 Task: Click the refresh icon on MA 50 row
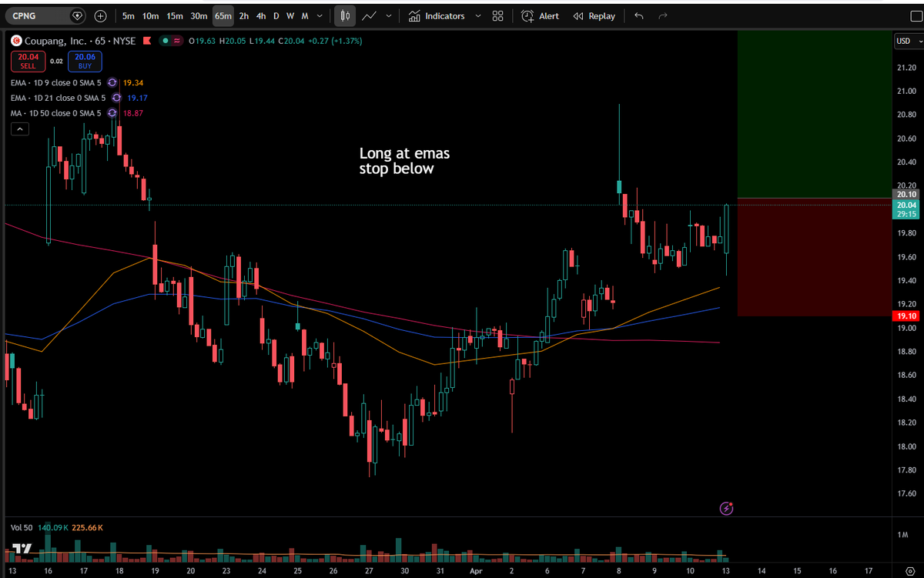click(x=112, y=113)
